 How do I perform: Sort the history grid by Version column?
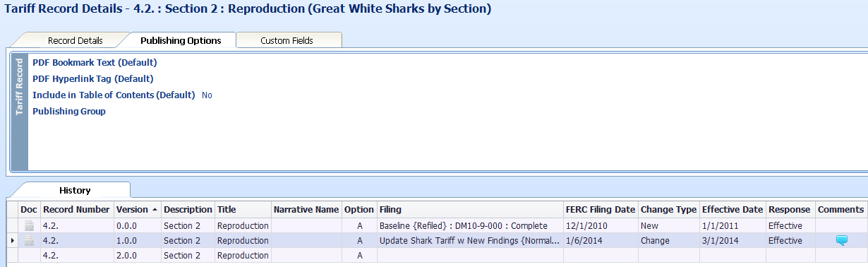pyautogui.click(x=137, y=209)
